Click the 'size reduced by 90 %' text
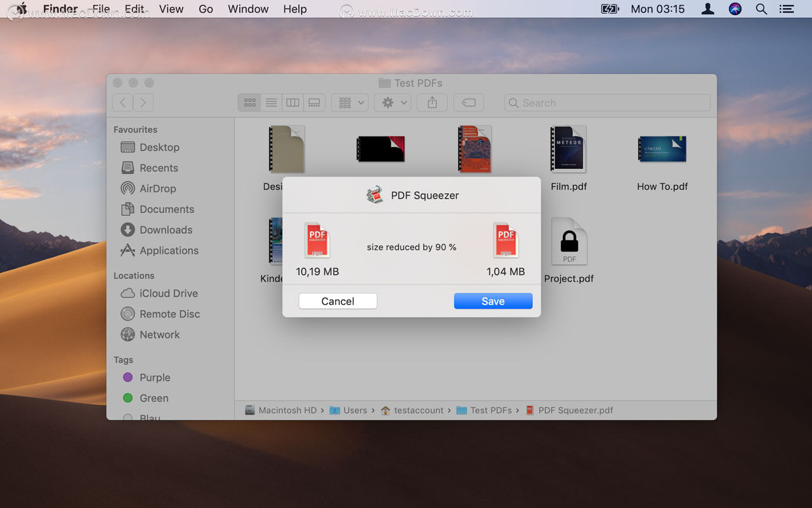The width and height of the screenshot is (812, 508). click(x=412, y=247)
